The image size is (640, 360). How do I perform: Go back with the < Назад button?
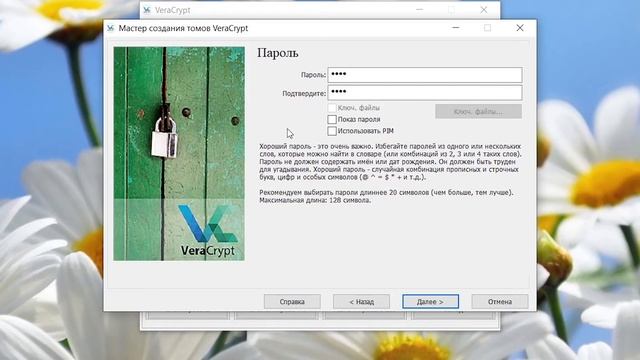click(362, 302)
